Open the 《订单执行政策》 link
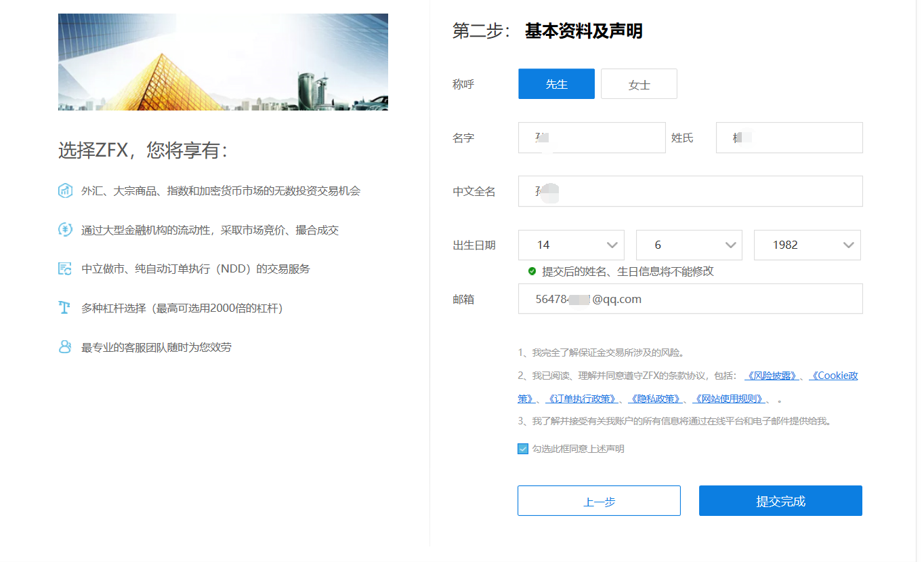Image resolution: width=924 pixels, height=562 pixels. point(581,399)
